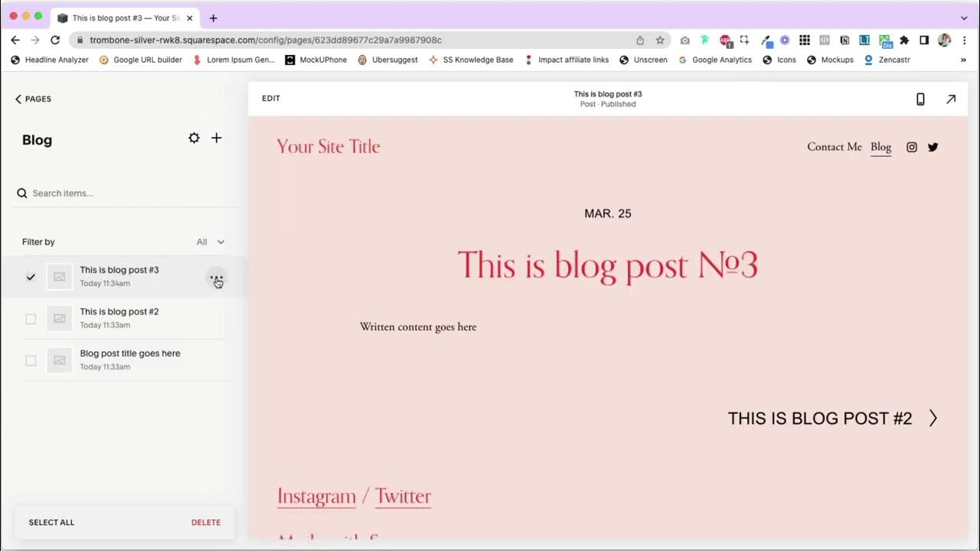Open the Adblock extension icon
The image size is (980, 551).
724,40
